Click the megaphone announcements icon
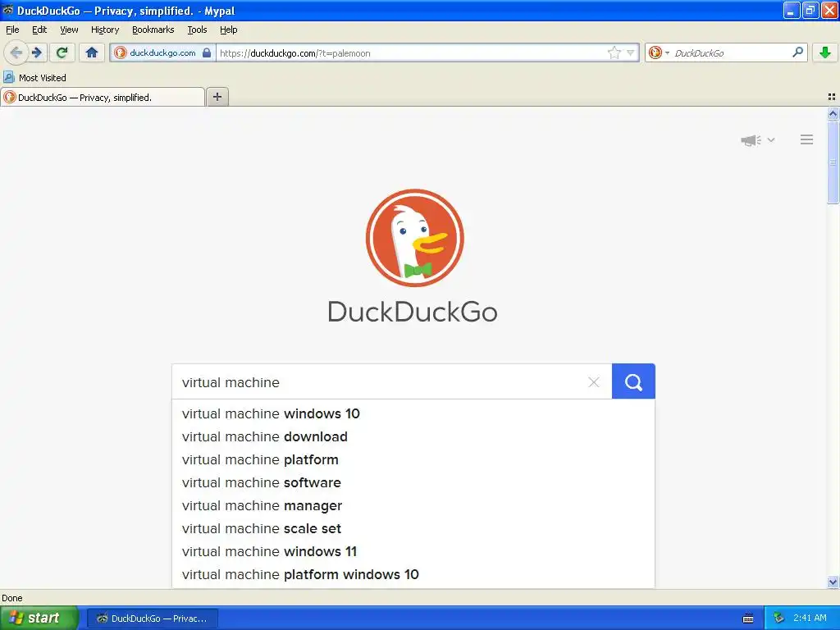 pyautogui.click(x=751, y=140)
